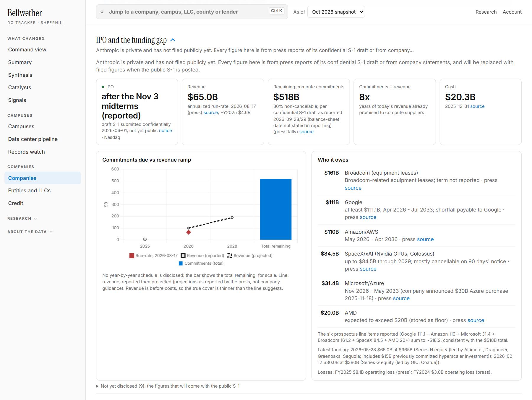
Task: Toggle Commitments (total) legend swatch
Action: click(x=181, y=263)
